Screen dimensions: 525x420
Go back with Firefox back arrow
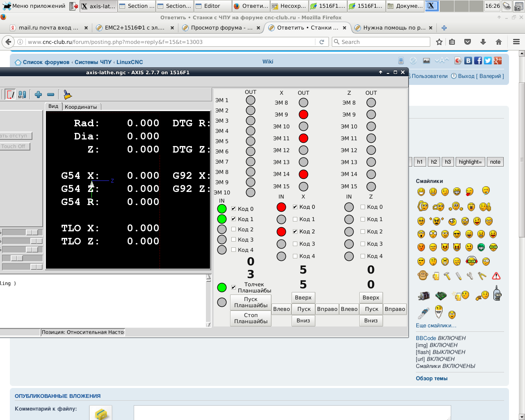[x=8, y=42]
